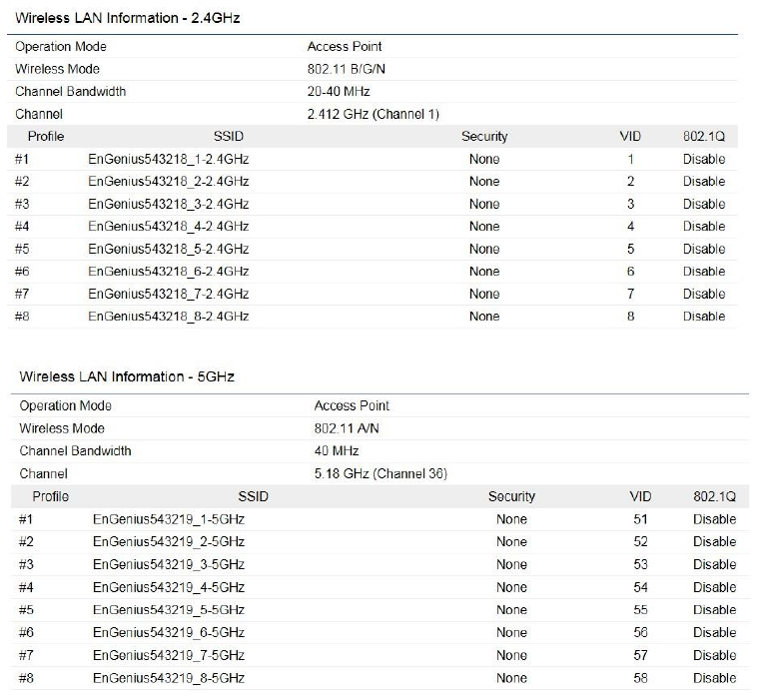The height and width of the screenshot is (700, 761).
Task: Select SSID EnGenius543219_6-5GHz
Action: 169,632
